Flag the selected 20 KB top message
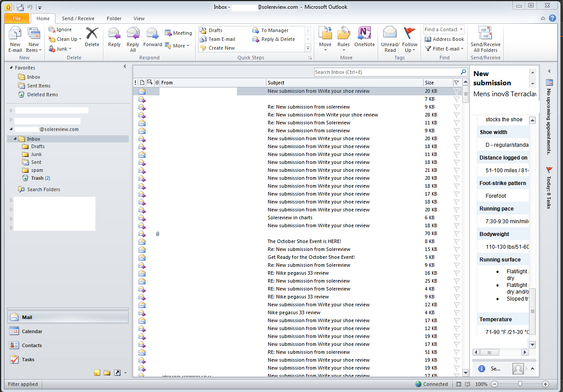The width and height of the screenshot is (563, 392). (457, 91)
